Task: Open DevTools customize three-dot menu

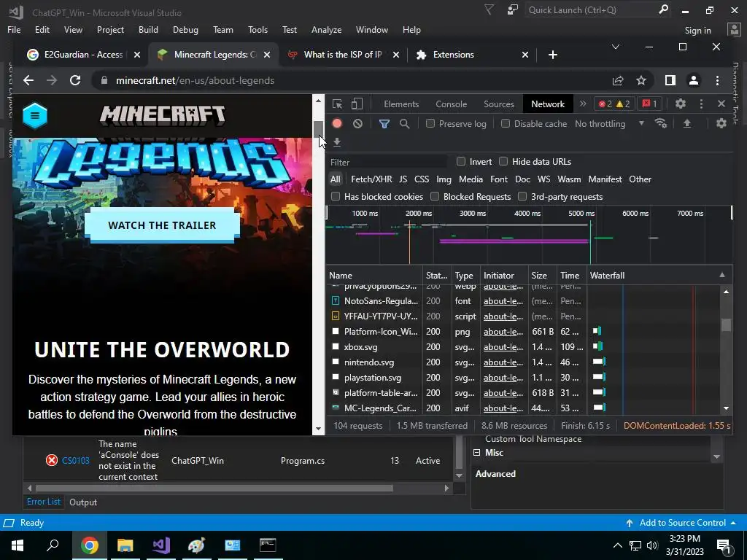Action: click(701, 104)
